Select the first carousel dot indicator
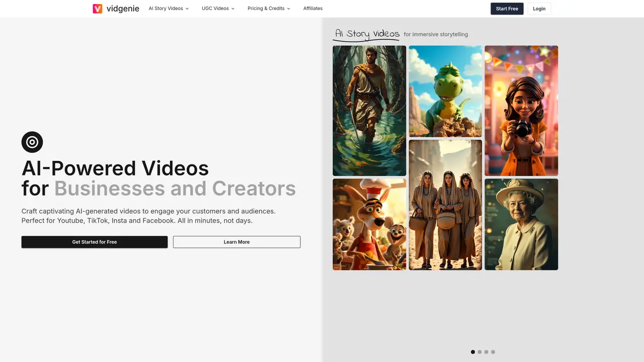Screen dimensions: 644x362 pos(473,352)
